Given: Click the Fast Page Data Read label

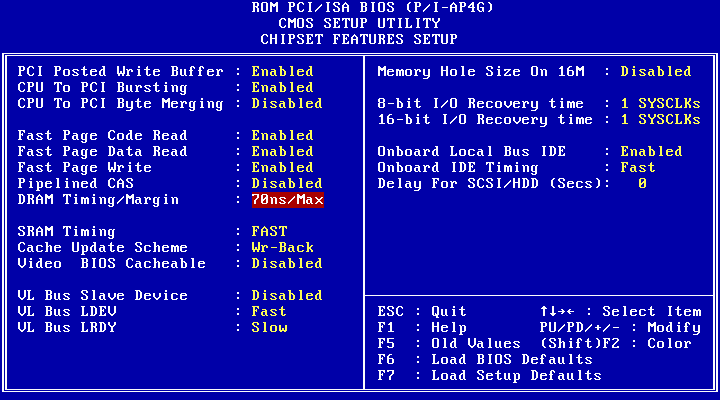Looking at the screenshot, I should tap(102, 152).
